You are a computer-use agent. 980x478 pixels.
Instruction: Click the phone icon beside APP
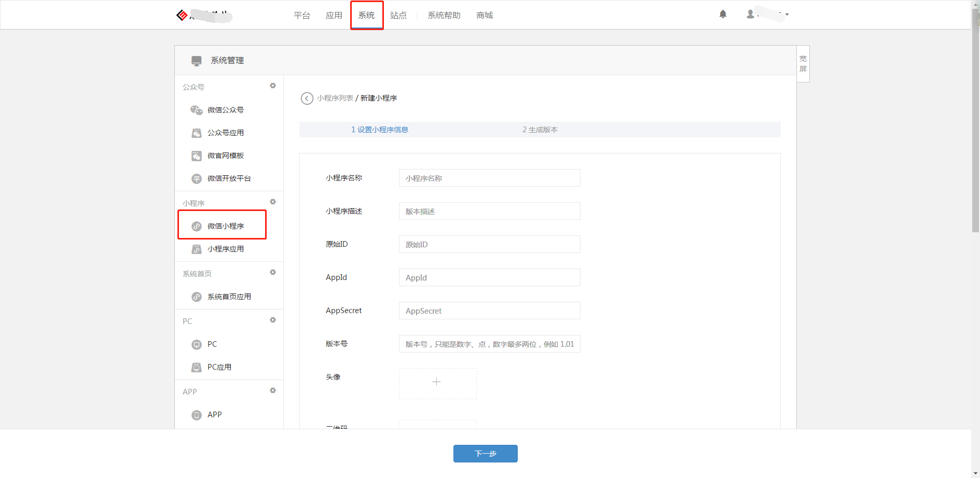point(197,415)
